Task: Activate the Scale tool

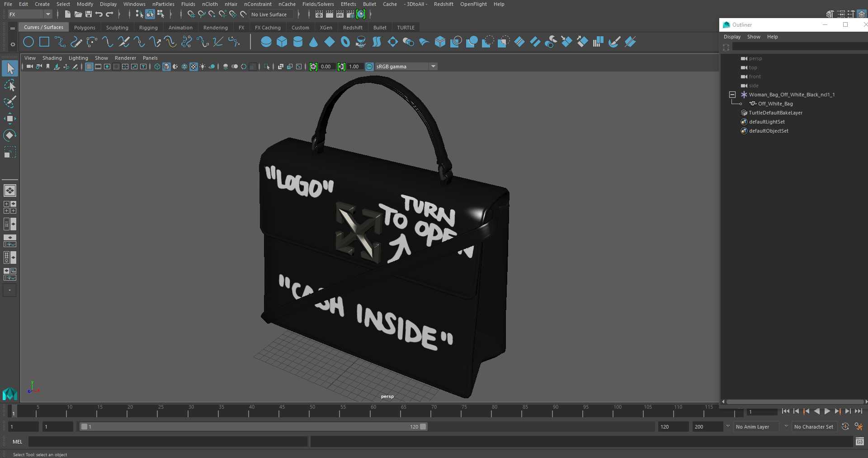Action: [10, 152]
